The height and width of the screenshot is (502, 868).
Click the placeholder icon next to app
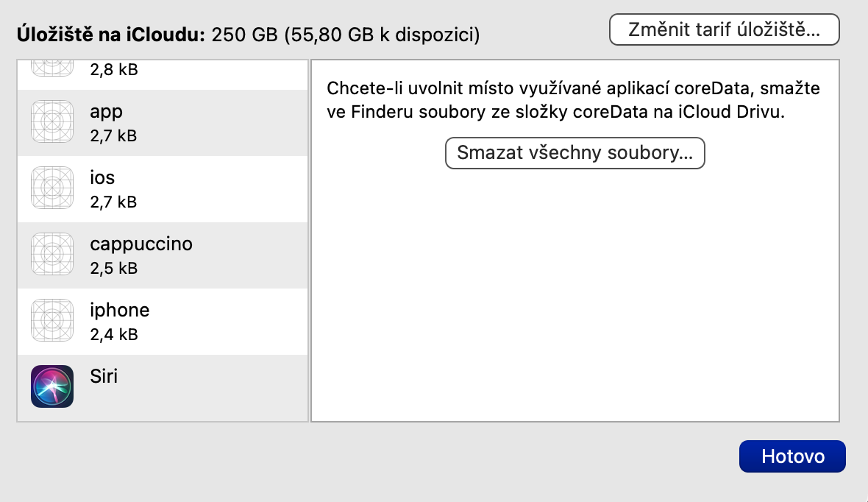pyautogui.click(x=52, y=122)
